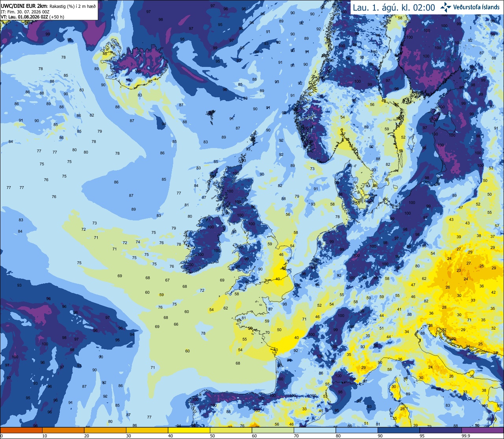The image size is (504, 439).
Task: Click the dark orange 0-10 legend segment
Action: coord(21,430)
